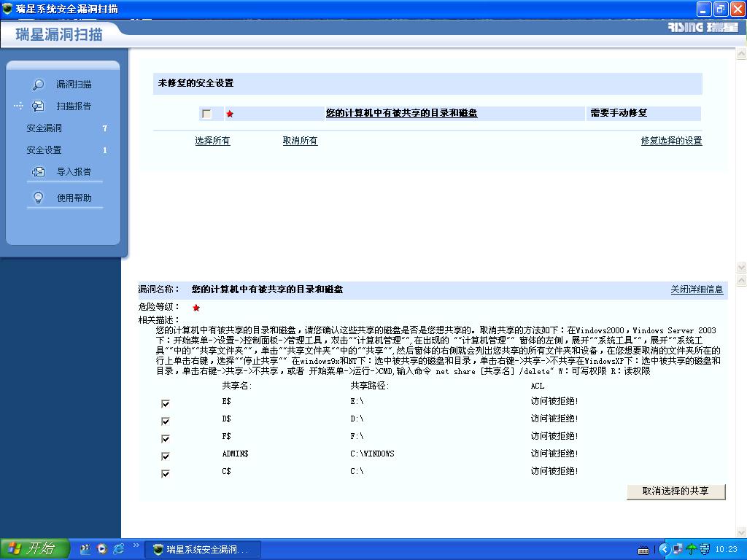The height and width of the screenshot is (560, 747).
Task: Expand the quick launch chevron
Action: coord(136,545)
